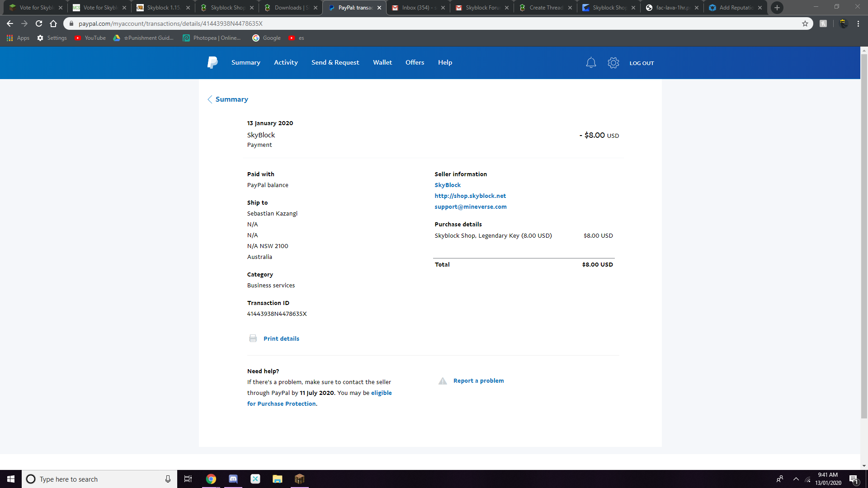Click the warning triangle icon near Report a problem
The height and width of the screenshot is (488, 868).
coord(443,381)
